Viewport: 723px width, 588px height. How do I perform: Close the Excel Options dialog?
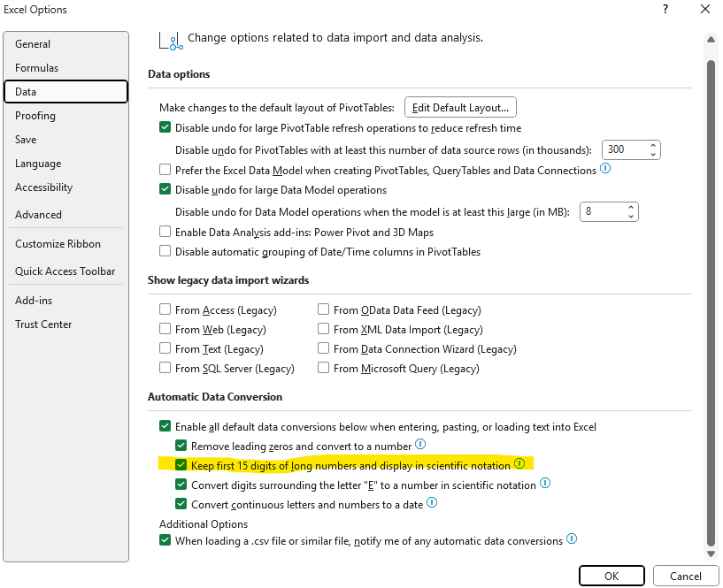point(705,9)
